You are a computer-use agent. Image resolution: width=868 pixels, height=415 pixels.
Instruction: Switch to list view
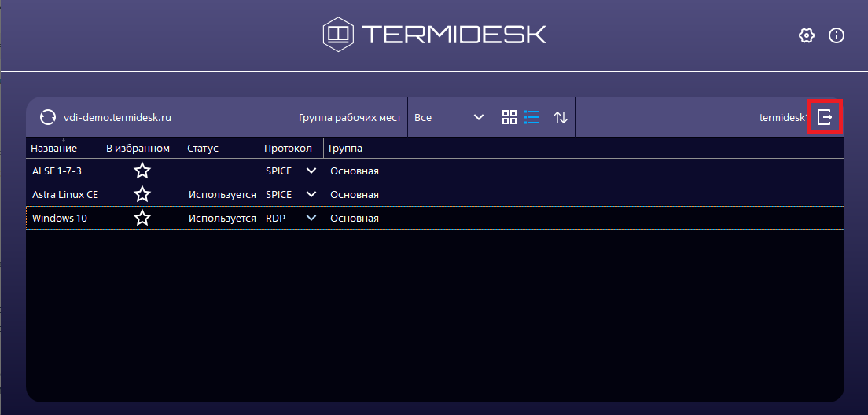click(531, 117)
